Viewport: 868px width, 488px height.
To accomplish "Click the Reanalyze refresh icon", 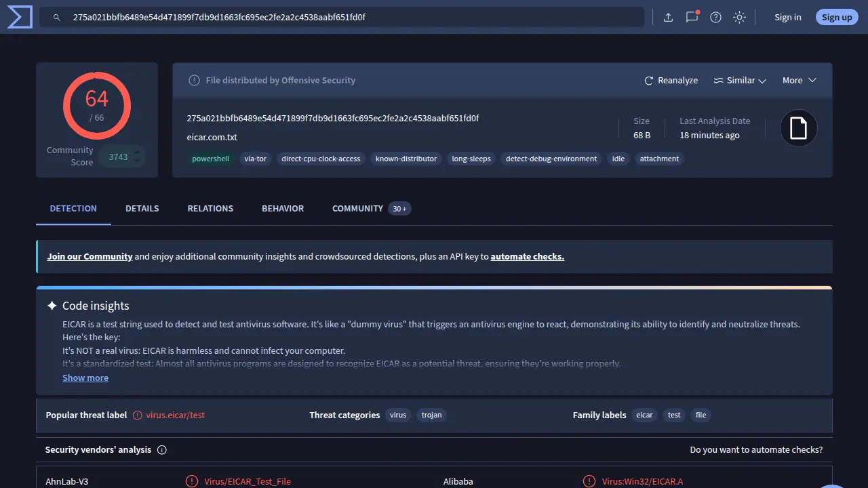I will coord(649,81).
